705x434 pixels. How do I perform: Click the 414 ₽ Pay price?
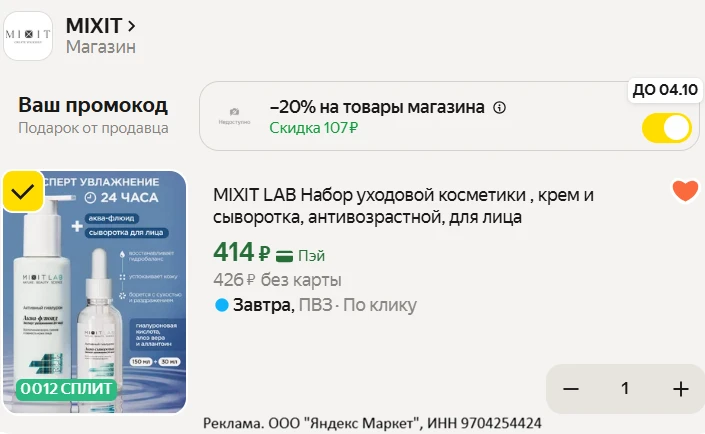(241, 252)
